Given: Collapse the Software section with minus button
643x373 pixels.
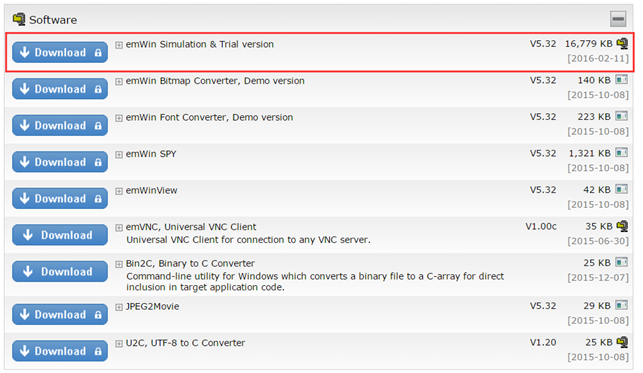Looking at the screenshot, I should [618, 19].
